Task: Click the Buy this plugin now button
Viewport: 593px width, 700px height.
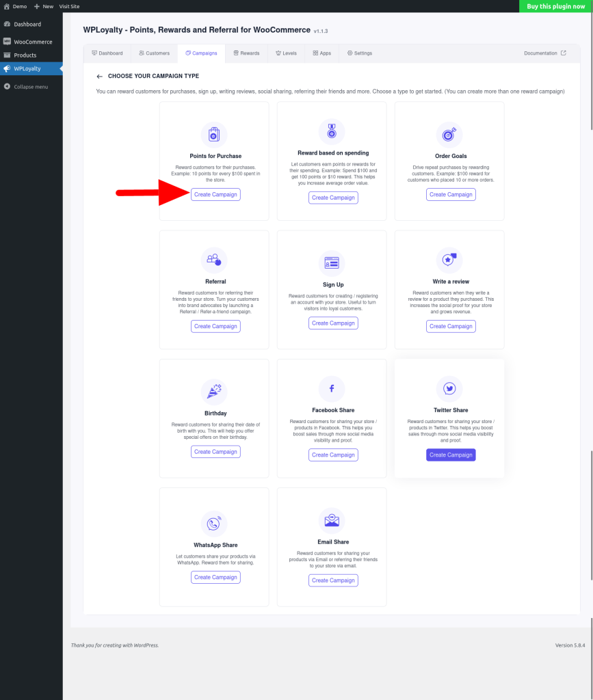Action: [556, 6]
